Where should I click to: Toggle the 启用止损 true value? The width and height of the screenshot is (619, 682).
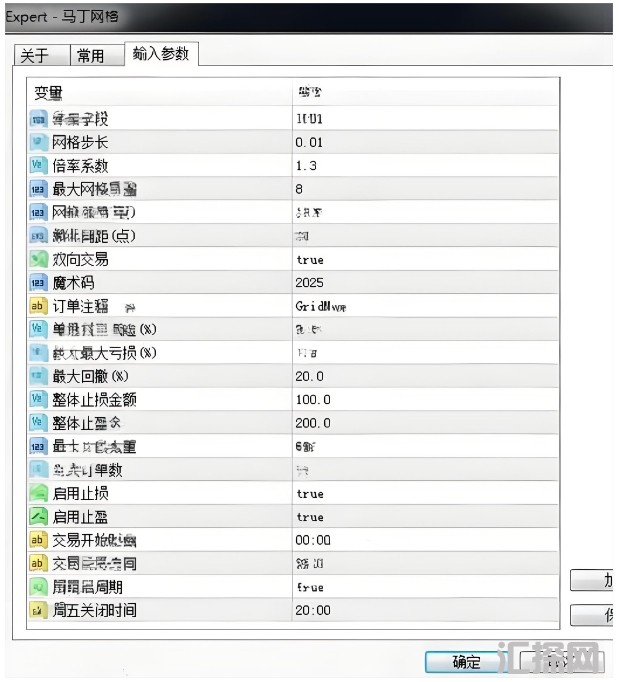310,493
